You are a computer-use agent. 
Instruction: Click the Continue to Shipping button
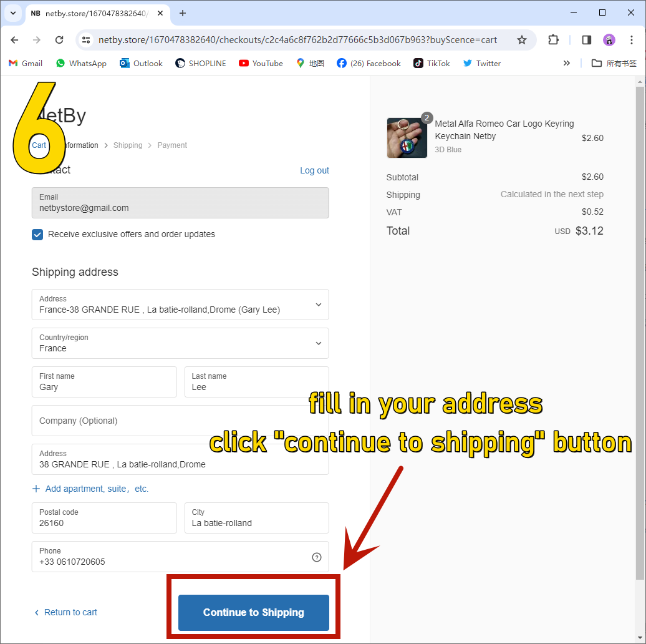tap(253, 612)
